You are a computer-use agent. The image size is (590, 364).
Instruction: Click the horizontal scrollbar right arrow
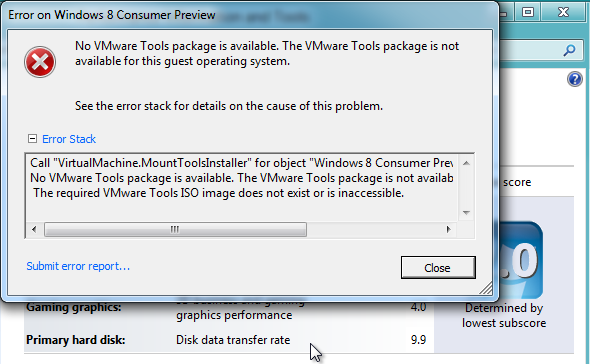point(448,229)
